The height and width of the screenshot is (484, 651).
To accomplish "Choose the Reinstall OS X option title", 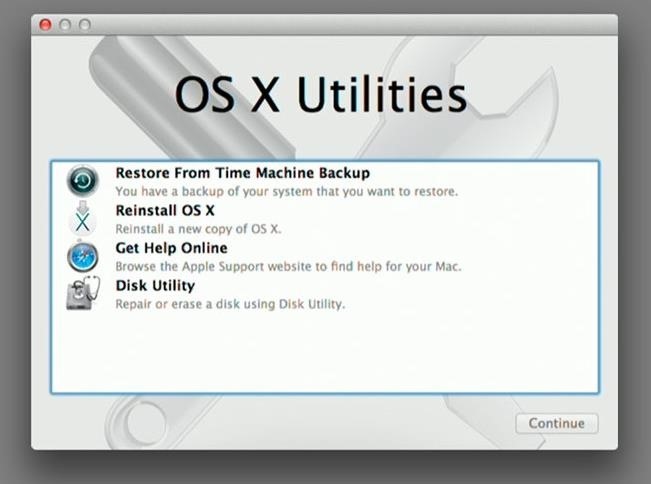I will pyautogui.click(x=165, y=211).
